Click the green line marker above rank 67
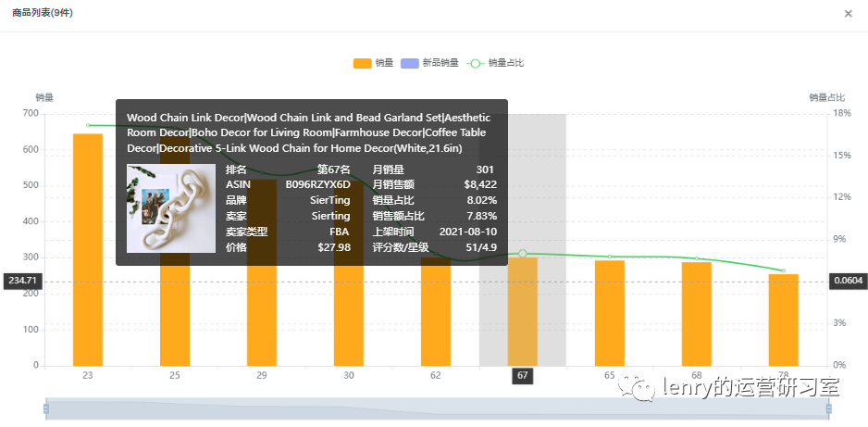Image resolution: width=868 pixels, height=427 pixels. pyautogui.click(x=523, y=254)
